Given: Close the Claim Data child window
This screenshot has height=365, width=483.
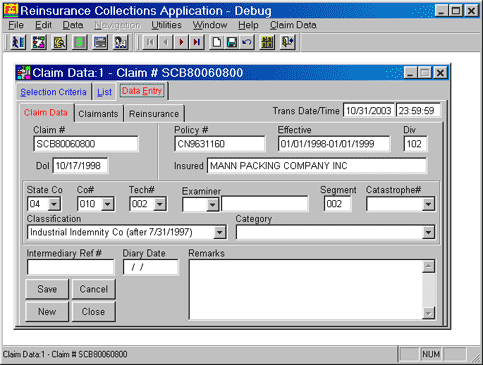Looking at the screenshot, I should [440, 73].
